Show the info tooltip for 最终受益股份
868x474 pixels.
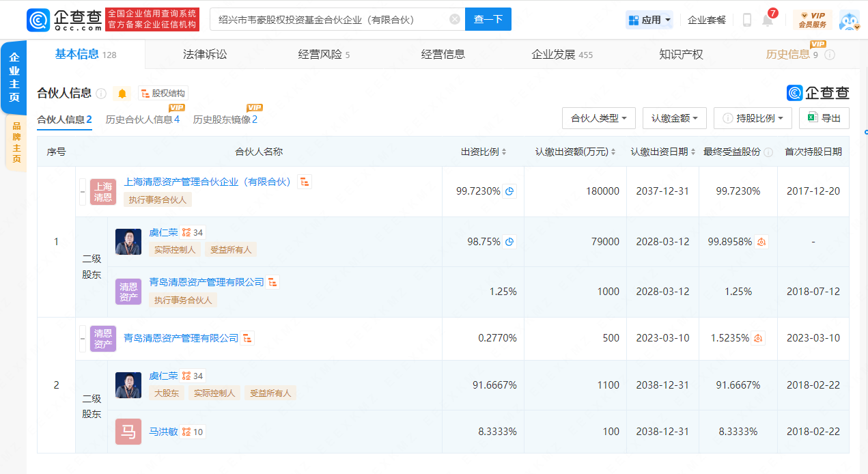pyautogui.click(x=768, y=152)
